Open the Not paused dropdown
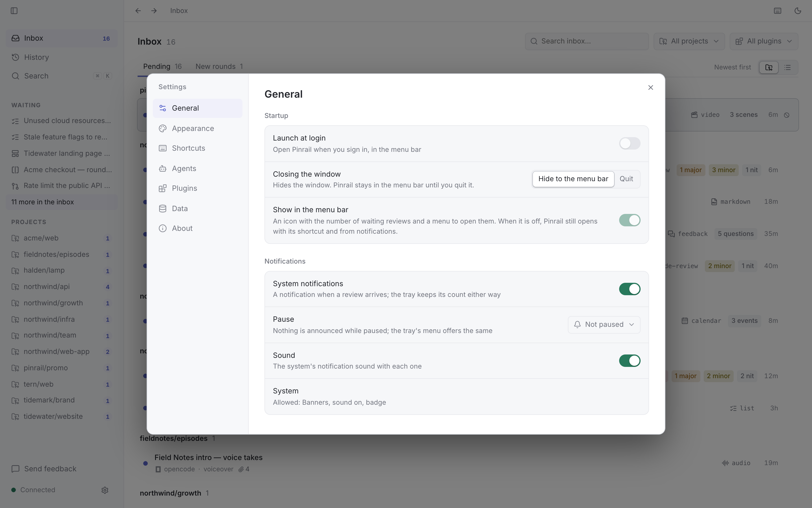The image size is (812, 508). pyautogui.click(x=604, y=325)
